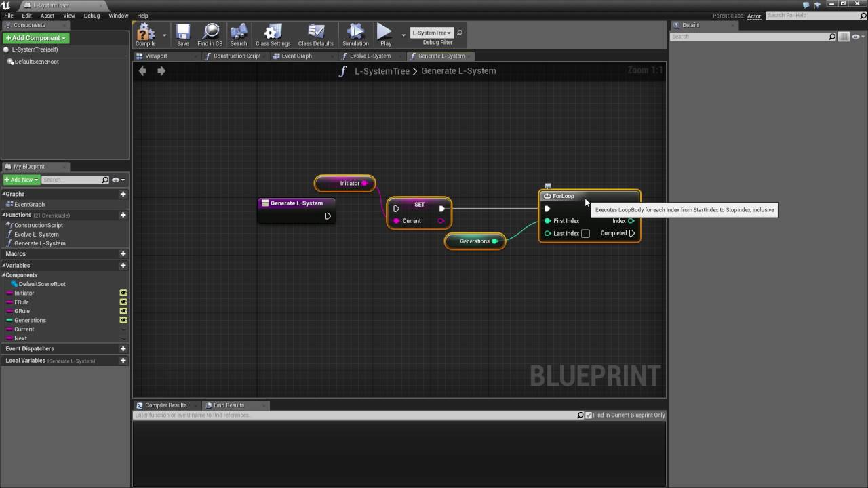The image size is (868, 488).
Task: Start Simulation from the toolbar
Action: click(x=355, y=35)
